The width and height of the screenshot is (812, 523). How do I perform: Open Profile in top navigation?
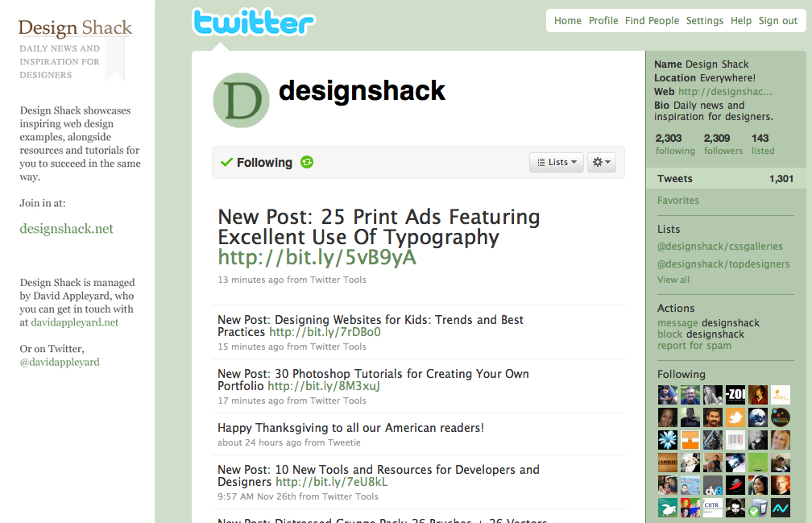[603, 21]
